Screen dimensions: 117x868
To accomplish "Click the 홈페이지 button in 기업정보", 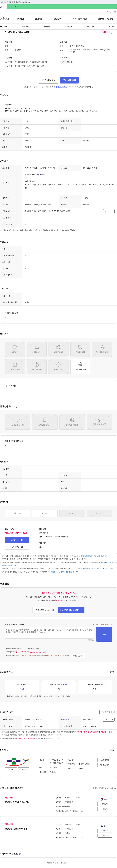I will click(105, 760).
